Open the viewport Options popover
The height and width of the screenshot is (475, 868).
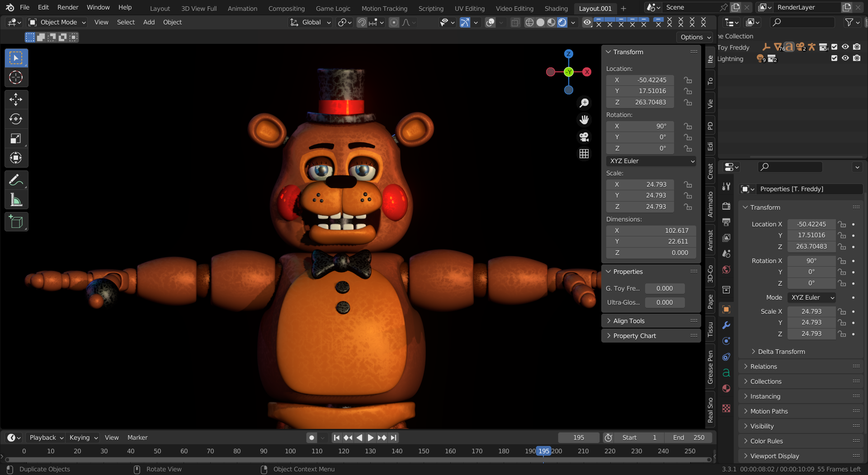[694, 37]
